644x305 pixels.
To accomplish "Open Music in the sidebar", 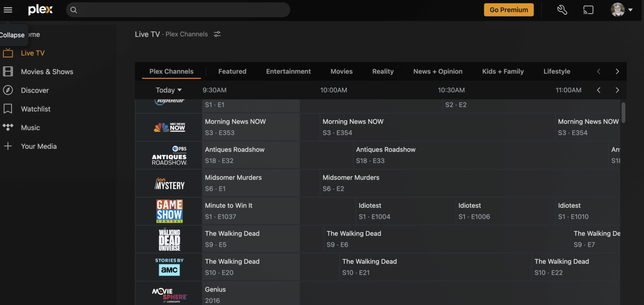I will pos(30,127).
